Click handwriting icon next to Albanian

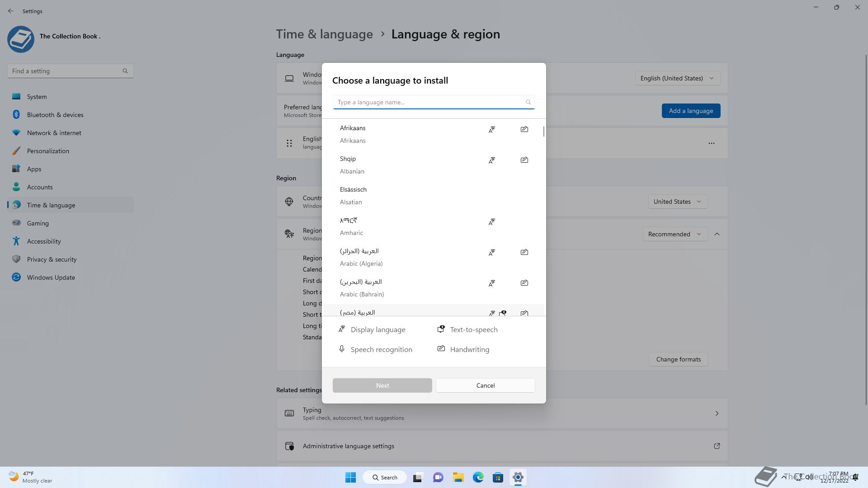[x=524, y=160]
